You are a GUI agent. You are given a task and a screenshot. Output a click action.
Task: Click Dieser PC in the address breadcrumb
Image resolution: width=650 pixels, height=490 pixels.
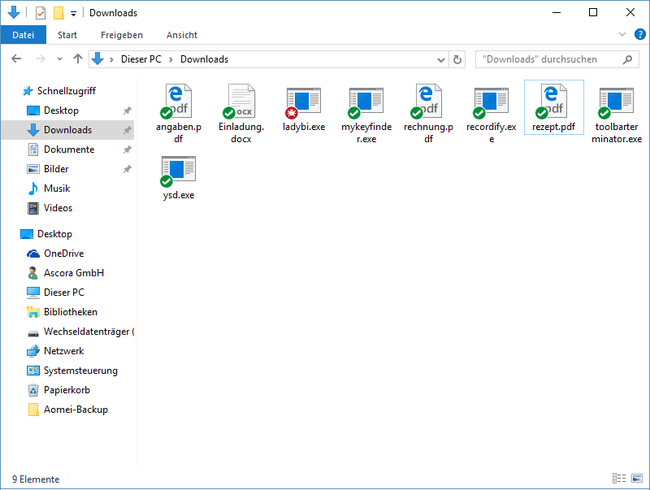144,59
